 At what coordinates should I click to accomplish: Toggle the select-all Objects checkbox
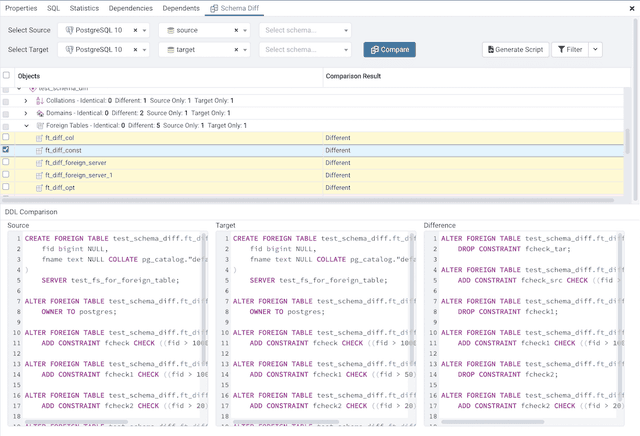6,75
